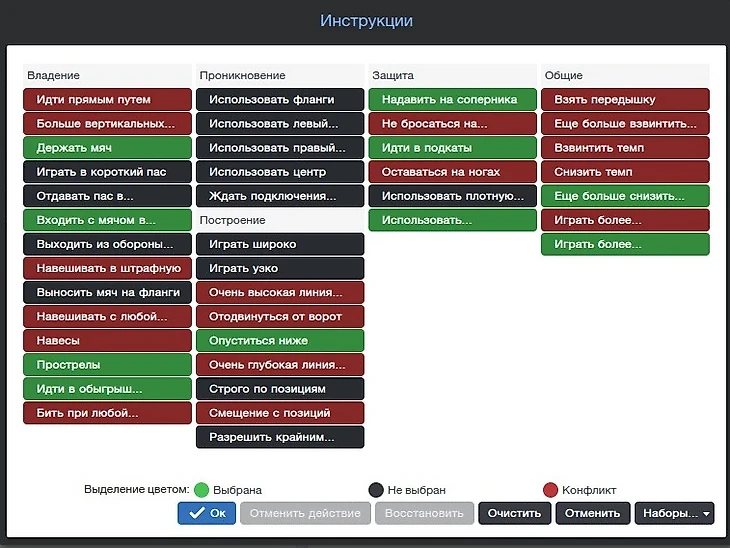Enable 'Разрешить крайним...' instruction

click(280, 438)
